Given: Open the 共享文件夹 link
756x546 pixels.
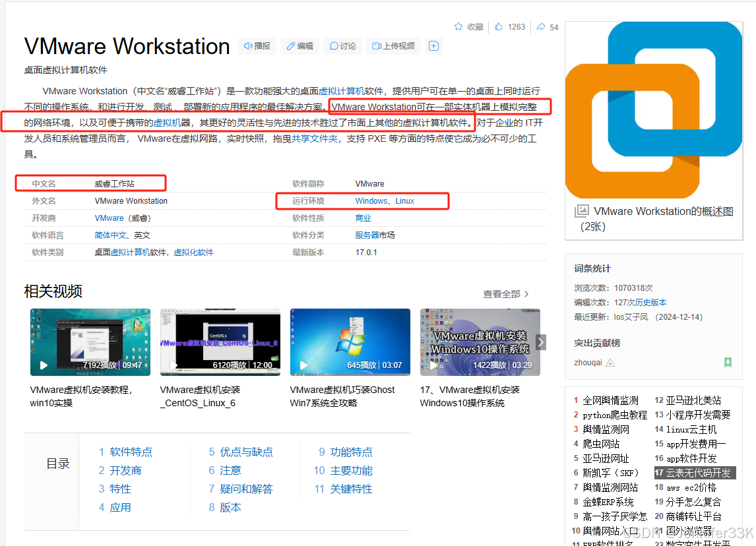Looking at the screenshot, I should click(315, 138).
